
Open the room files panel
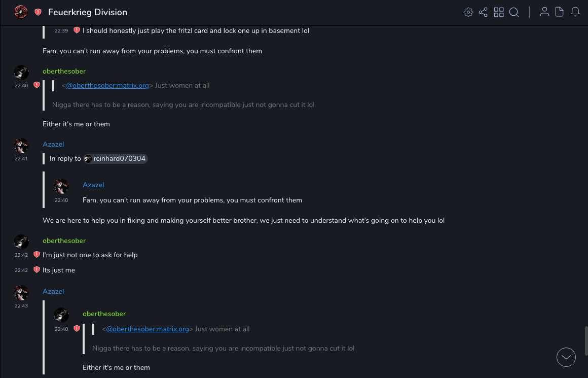pos(559,12)
